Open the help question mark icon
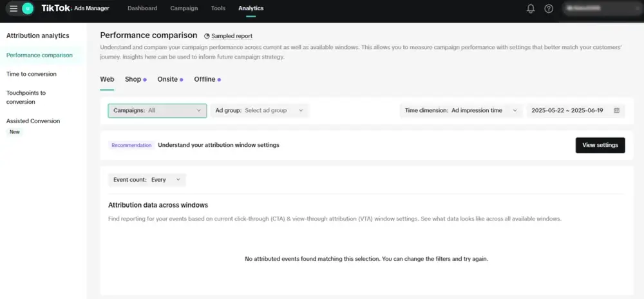Screen dimensions: 644x299 [549, 8]
